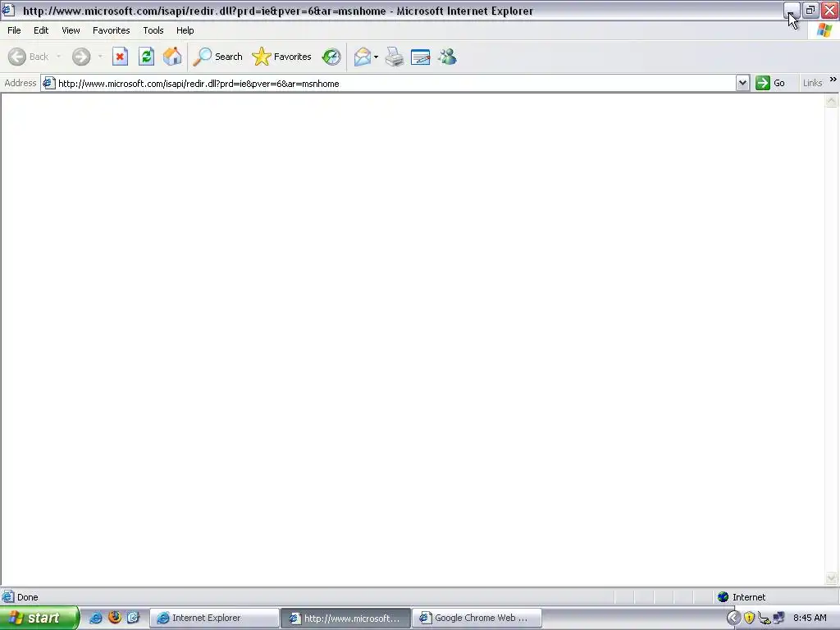This screenshot has width=840, height=630.
Task: Switch to Internet Explorer taskbar button
Action: 214,619
